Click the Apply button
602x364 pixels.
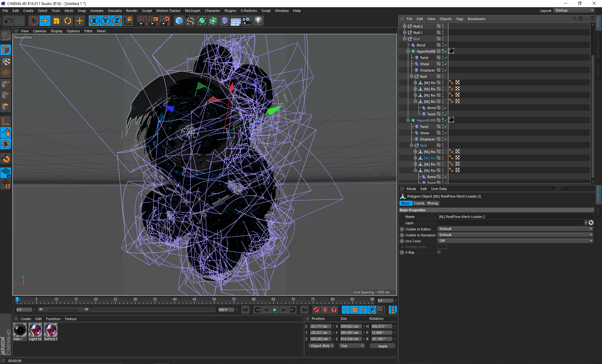(x=382, y=346)
